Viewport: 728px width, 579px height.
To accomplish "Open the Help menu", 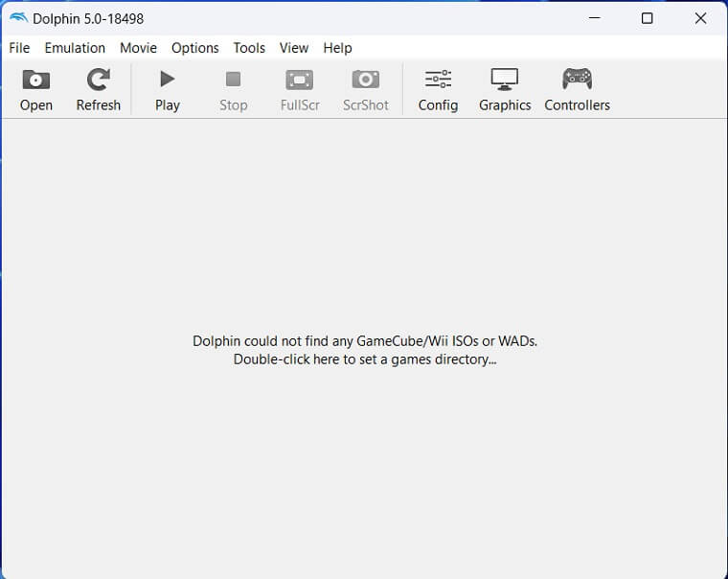I will (337, 48).
